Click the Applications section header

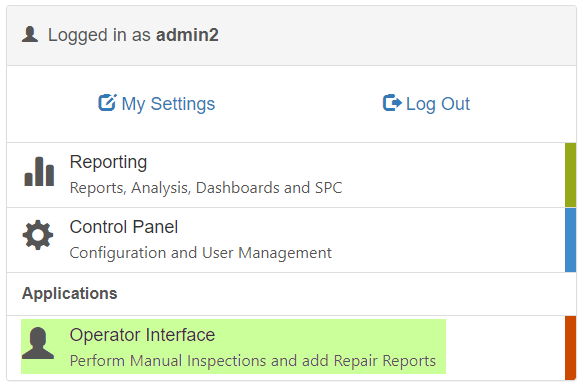(70, 294)
